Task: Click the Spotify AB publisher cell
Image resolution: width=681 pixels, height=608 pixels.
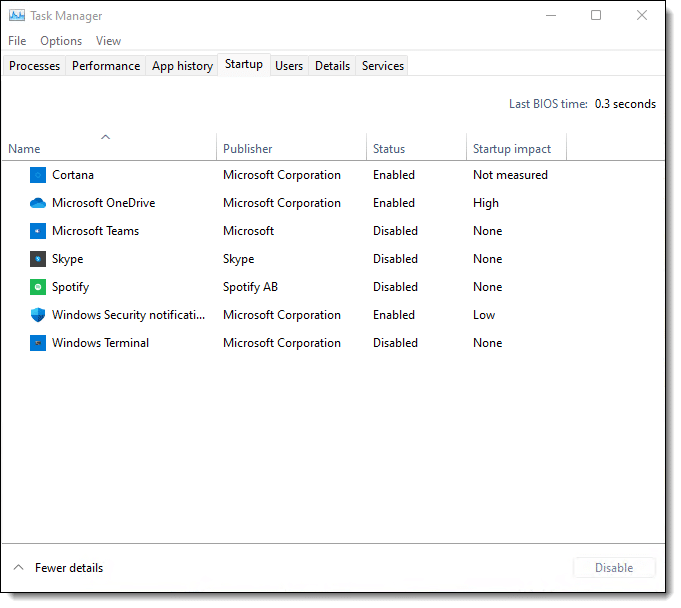Action: (251, 287)
